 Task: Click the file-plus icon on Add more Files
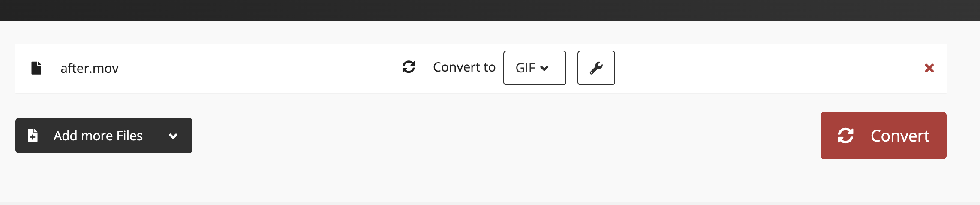coord(33,136)
